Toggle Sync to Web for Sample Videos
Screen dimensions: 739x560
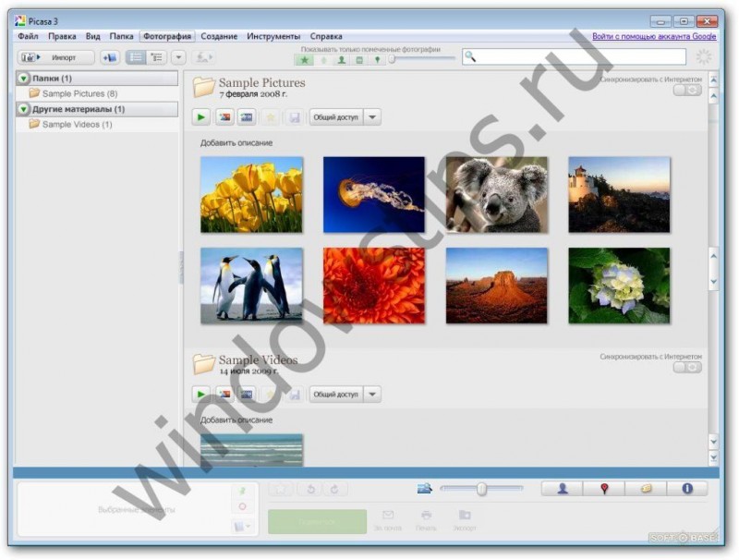coord(687,367)
